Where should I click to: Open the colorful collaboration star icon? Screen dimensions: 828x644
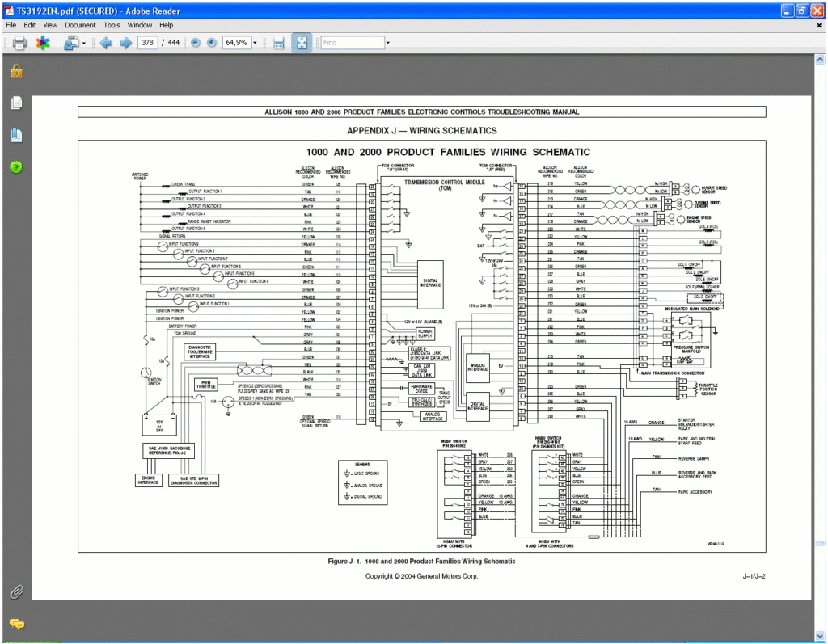42,43
